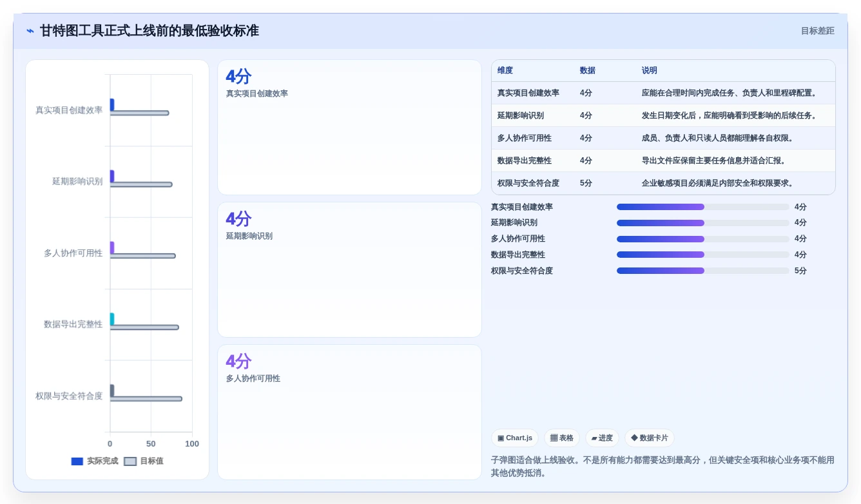
Task: Click chart target bar for 权限与安全符合度
Action: pyautogui.click(x=146, y=399)
